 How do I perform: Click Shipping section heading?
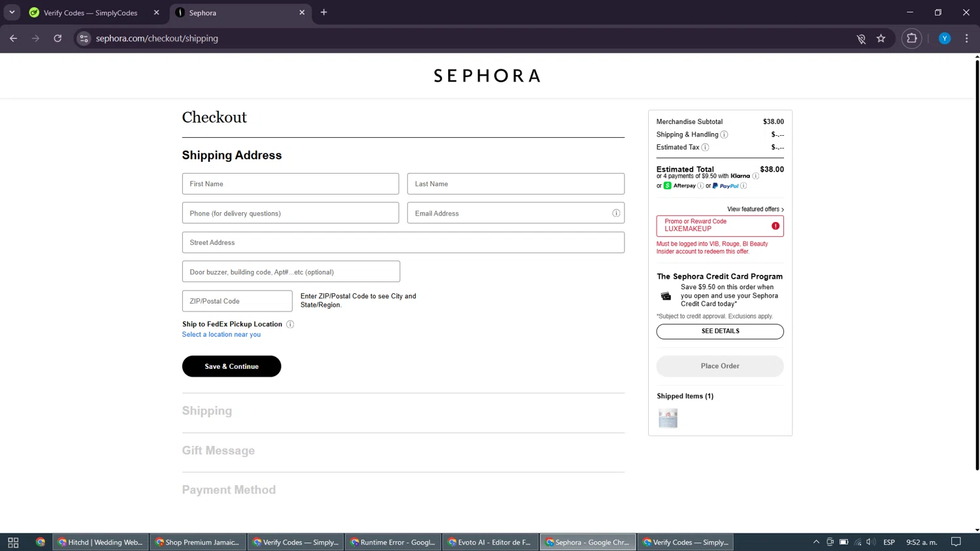pos(207,411)
